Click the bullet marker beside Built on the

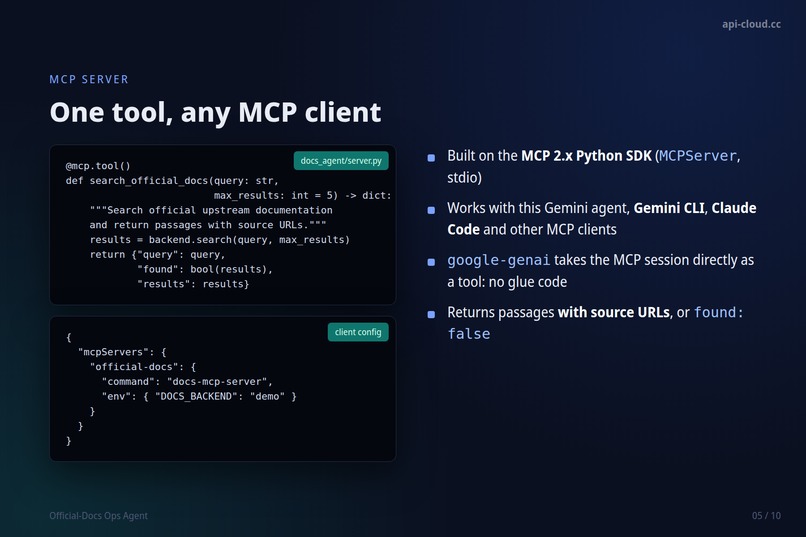pos(431,158)
